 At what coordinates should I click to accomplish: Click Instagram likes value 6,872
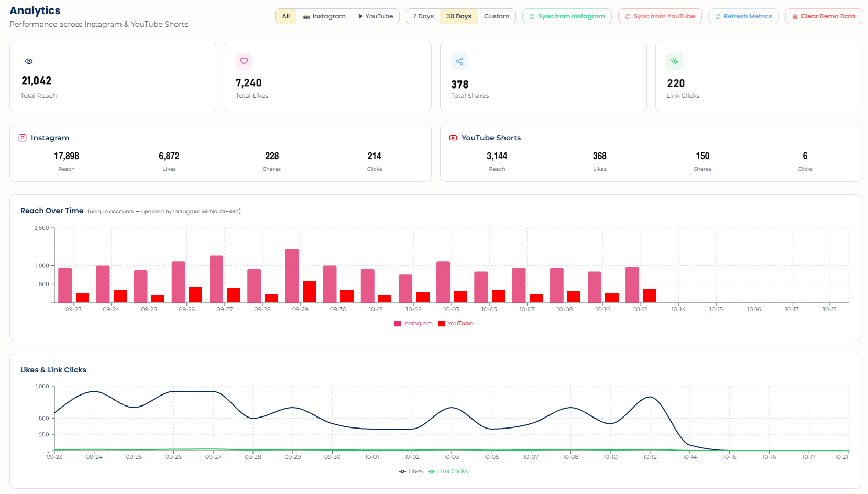[x=169, y=156]
